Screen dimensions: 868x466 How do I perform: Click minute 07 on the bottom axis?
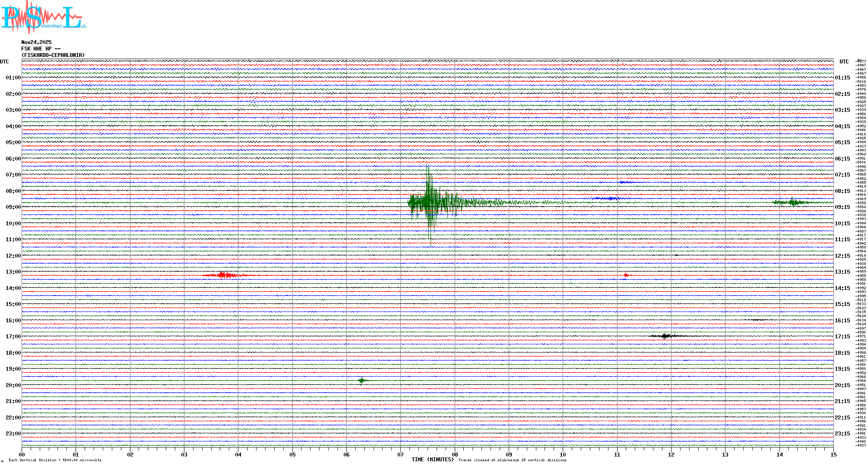(x=401, y=454)
